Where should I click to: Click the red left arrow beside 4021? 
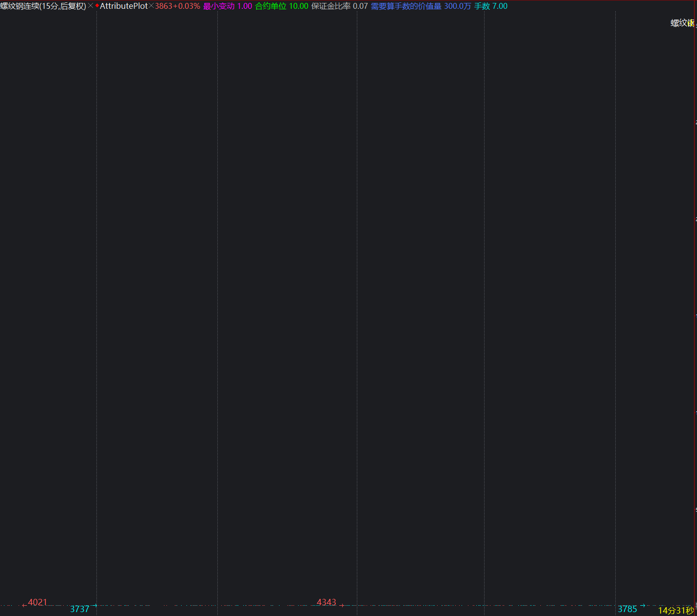pyautogui.click(x=24, y=605)
